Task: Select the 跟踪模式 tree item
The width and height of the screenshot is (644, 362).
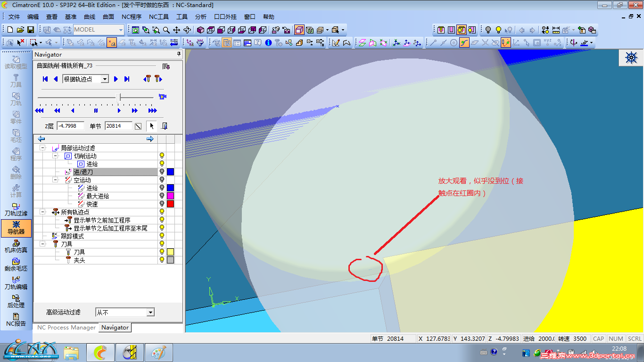Action: click(72, 236)
